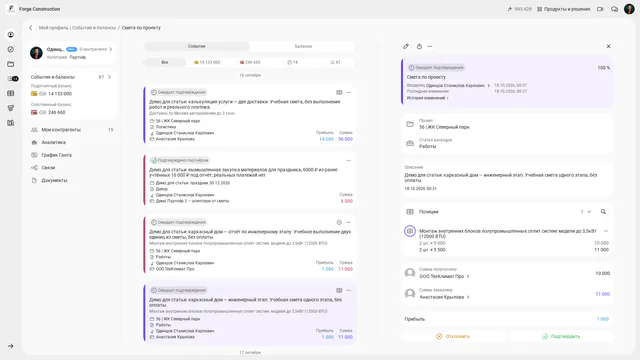Open positions count dropdown chevron
The height and width of the screenshot is (360, 640).
pyautogui.click(x=589, y=211)
